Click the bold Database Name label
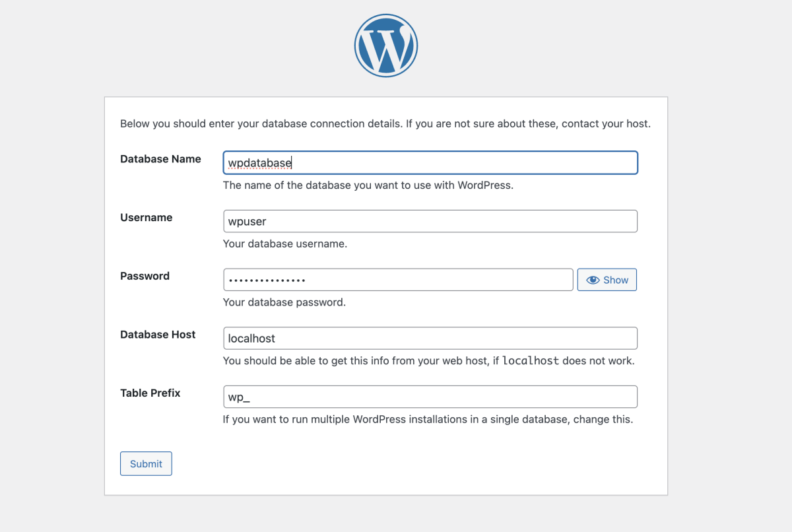Viewport: 792px width, 532px height. (x=160, y=159)
